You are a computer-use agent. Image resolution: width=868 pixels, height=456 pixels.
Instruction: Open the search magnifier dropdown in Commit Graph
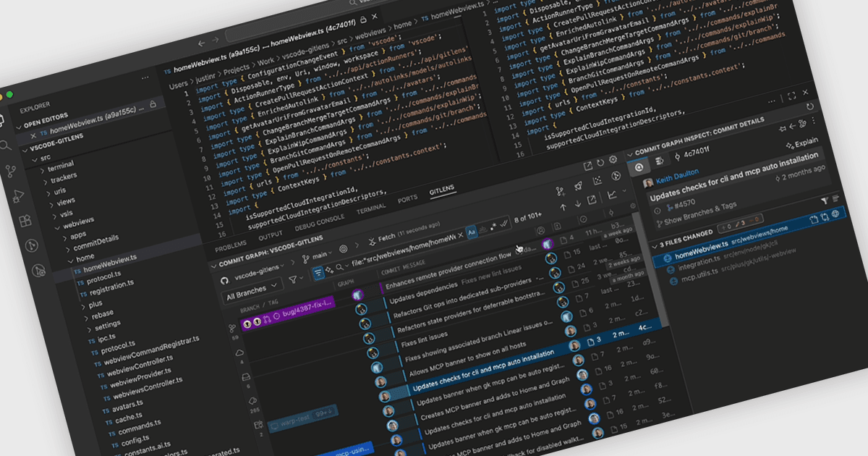[341, 267]
